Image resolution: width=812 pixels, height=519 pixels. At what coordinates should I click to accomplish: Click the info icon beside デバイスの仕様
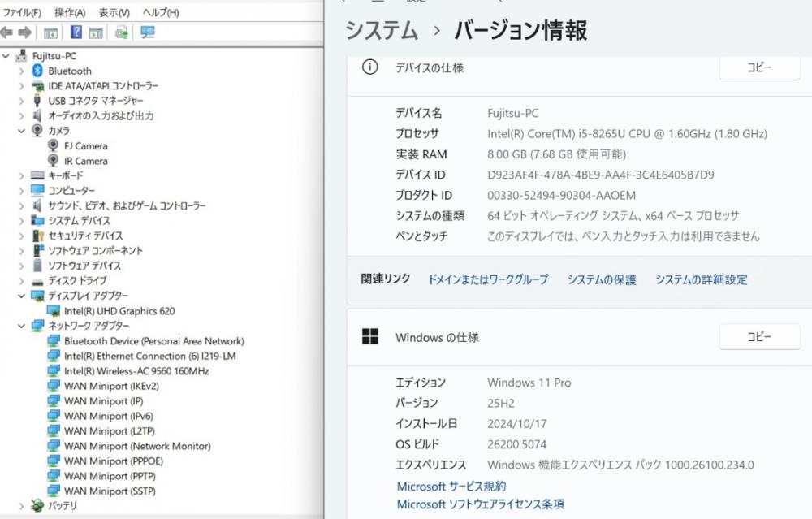click(x=370, y=67)
